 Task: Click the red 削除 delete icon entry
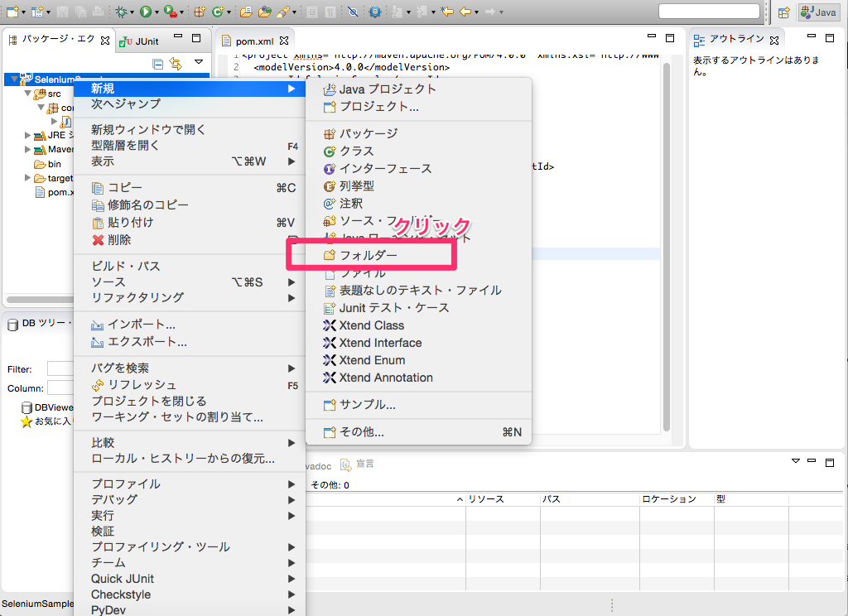tap(98, 240)
